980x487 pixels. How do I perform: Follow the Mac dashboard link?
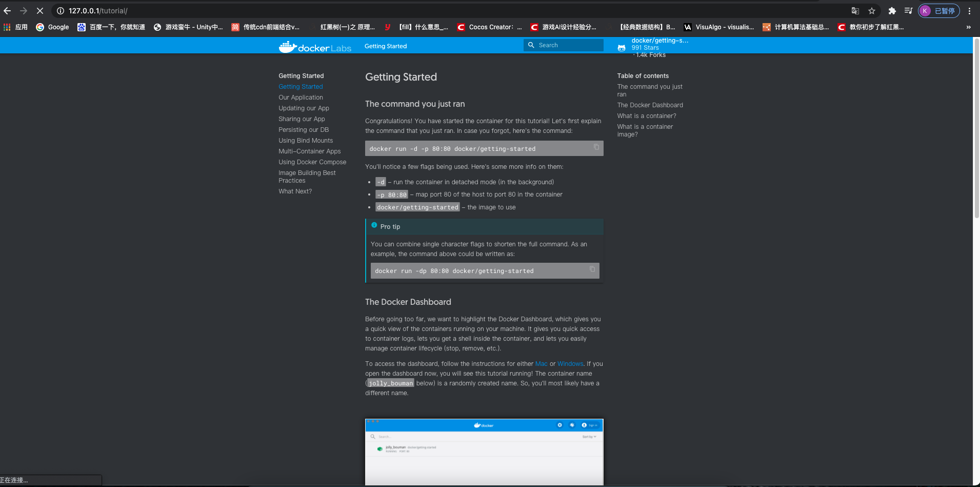click(x=541, y=364)
